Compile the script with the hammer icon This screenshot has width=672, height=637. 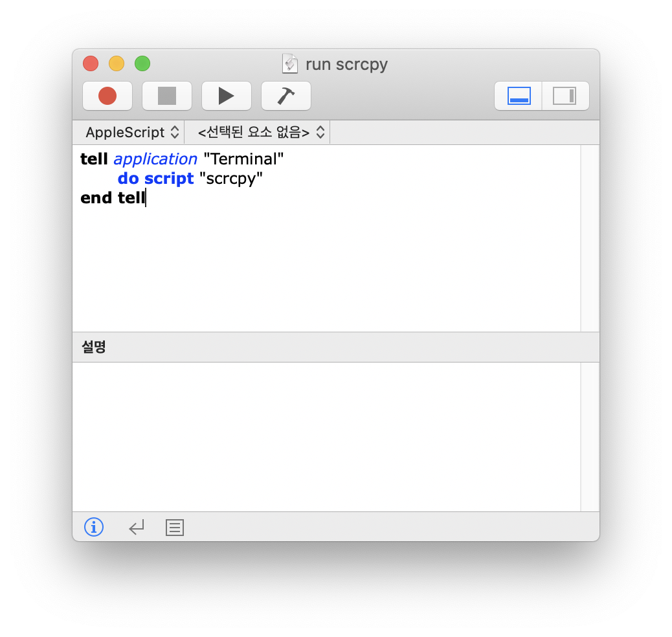[286, 96]
